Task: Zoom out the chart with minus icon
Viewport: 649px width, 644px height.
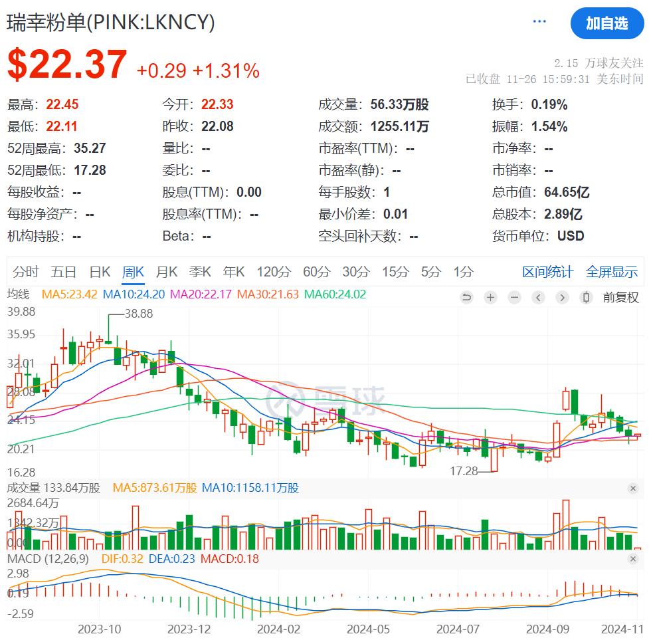Action: click(514, 297)
